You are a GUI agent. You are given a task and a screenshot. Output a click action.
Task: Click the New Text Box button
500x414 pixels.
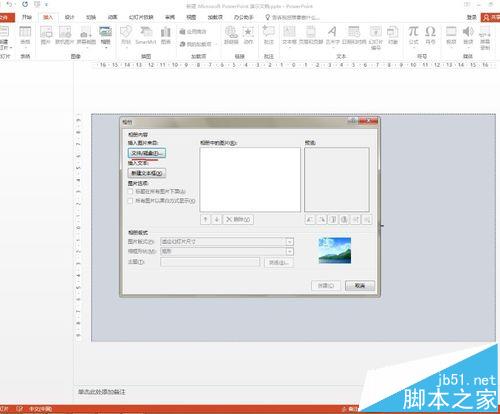147,173
